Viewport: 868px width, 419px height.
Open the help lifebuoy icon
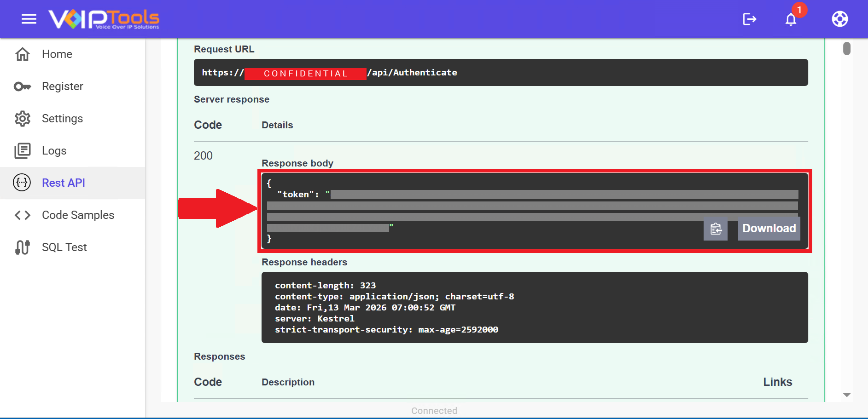click(839, 19)
